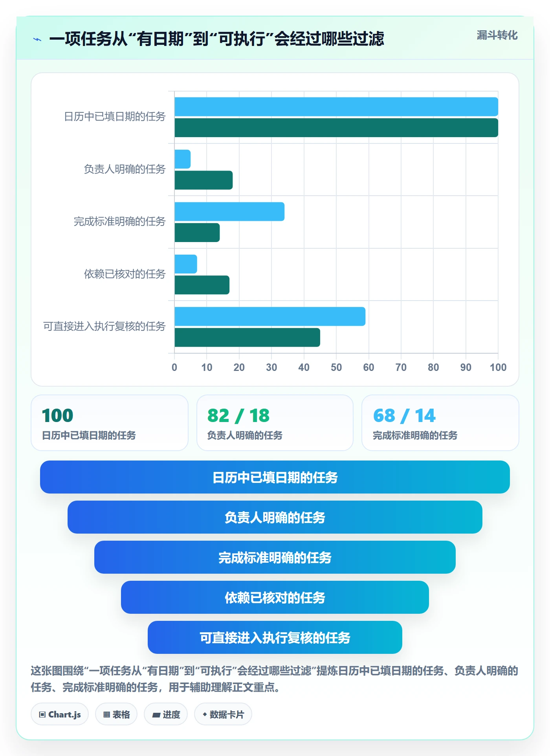Click the light blue bar for 负责人明确的任务
The image size is (550, 756).
click(183, 159)
